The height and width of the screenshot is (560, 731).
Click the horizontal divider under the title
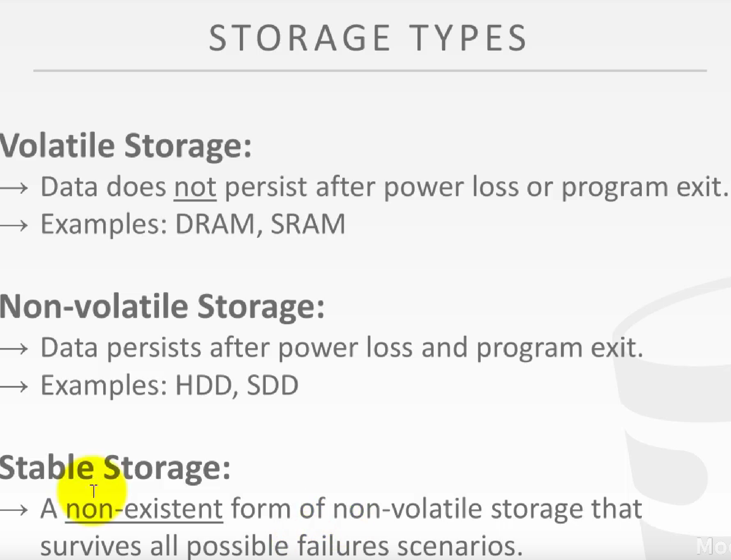(370, 71)
